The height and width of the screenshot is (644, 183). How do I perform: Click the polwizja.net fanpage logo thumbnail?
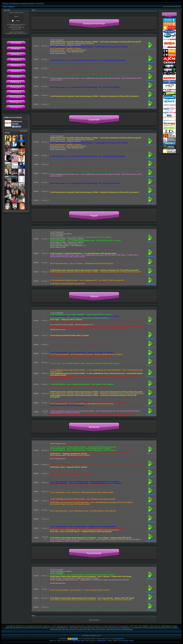point(8,124)
